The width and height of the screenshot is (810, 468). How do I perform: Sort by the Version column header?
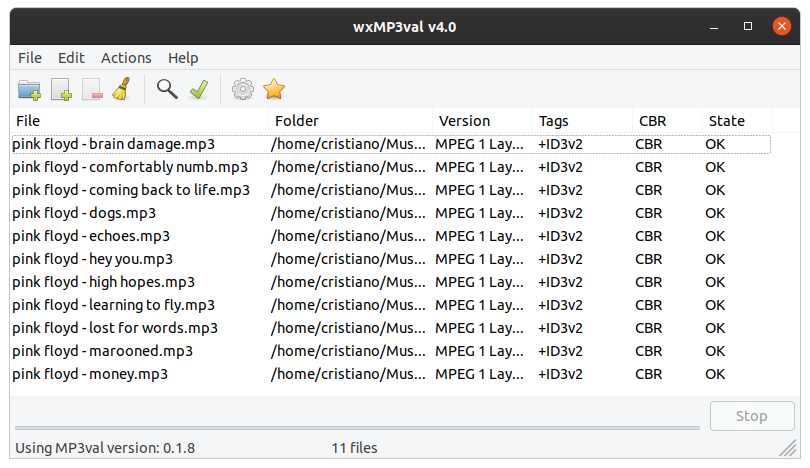pyautogui.click(x=482, y=121)
